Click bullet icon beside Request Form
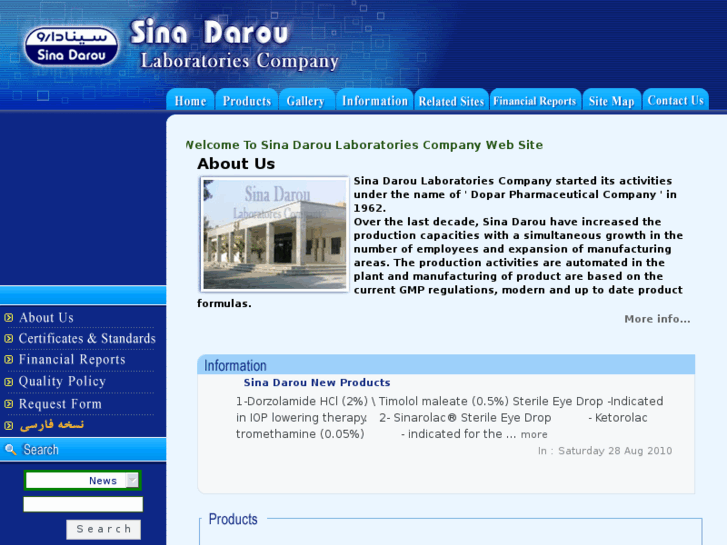 pyautogui.click(x=9, y=404)
